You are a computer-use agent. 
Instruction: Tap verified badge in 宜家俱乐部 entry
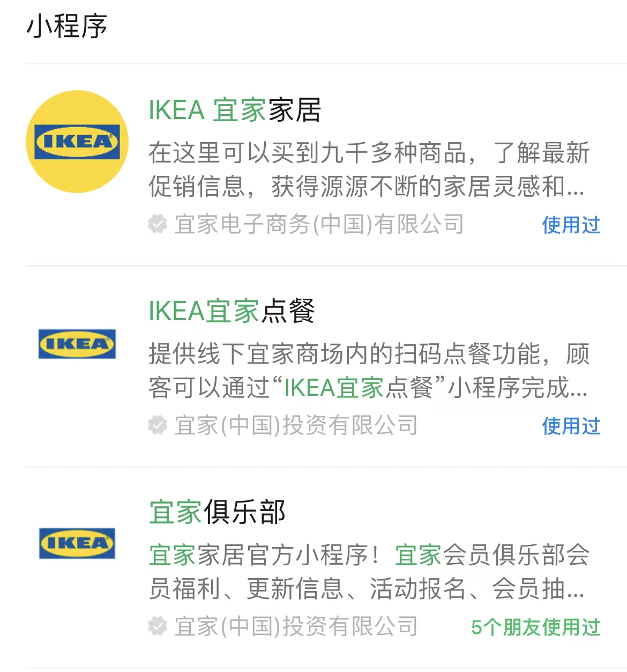click(158, 626)
